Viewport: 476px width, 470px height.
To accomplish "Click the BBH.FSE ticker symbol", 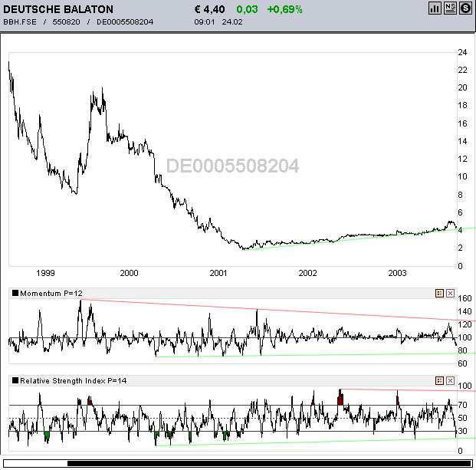I will pos(20,22).
